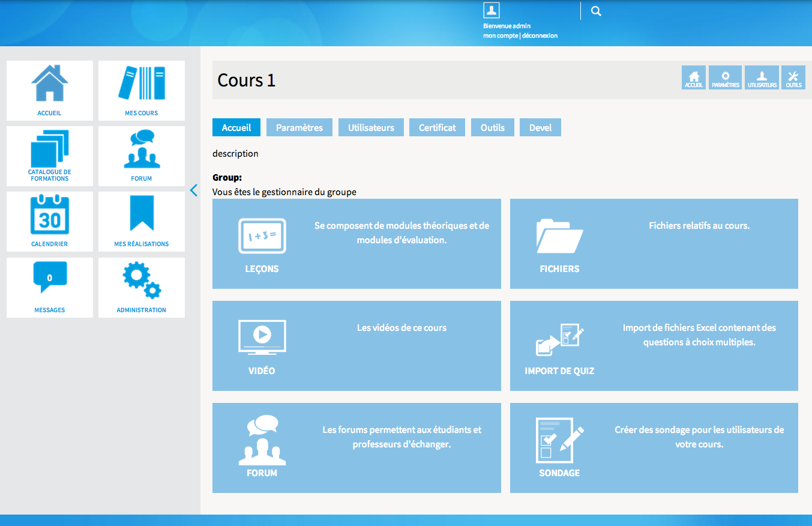Click the Utilisateurs toolbar button in header

point(762,78)
